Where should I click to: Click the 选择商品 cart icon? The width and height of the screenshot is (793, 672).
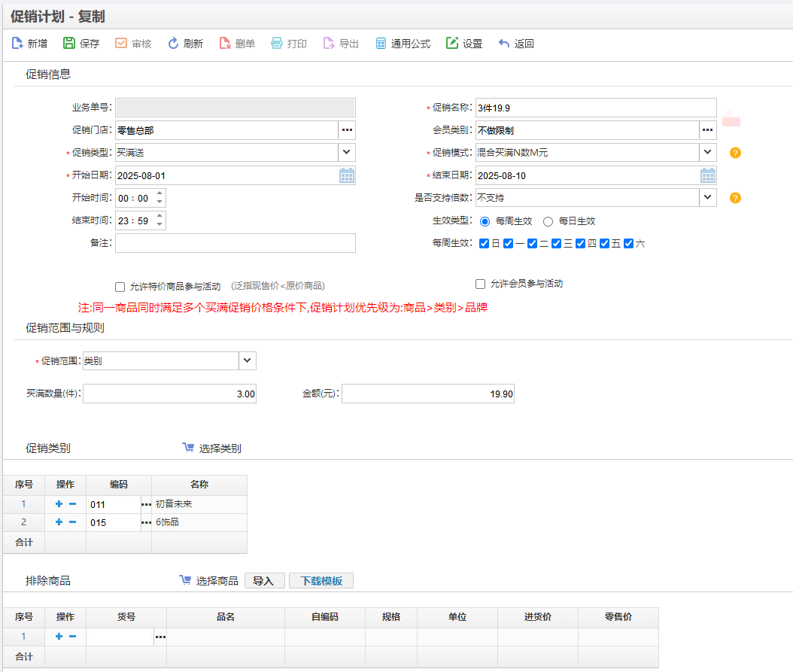click(x=185, y=580)
